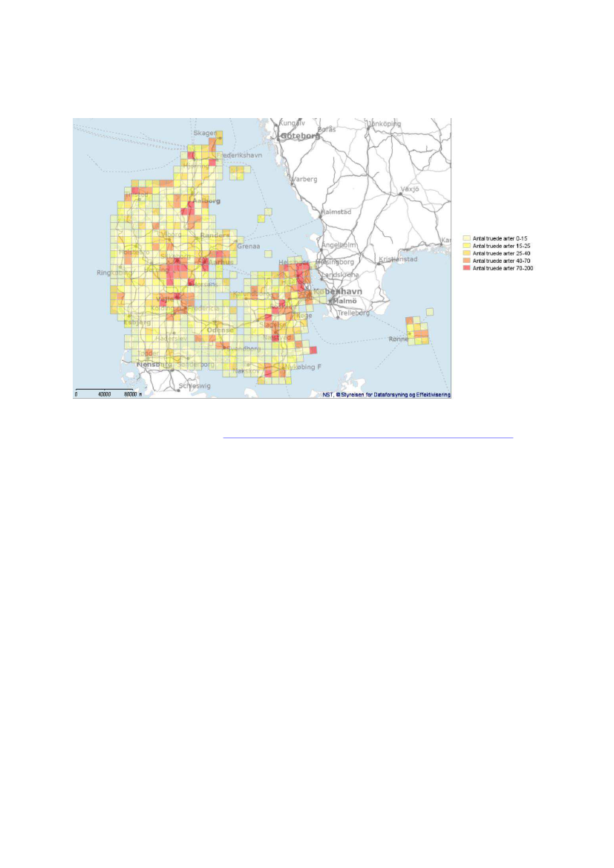614x868 pixels.
Task: Click the legend swatch for 25-40 species
Action: (x=466, y=253)
